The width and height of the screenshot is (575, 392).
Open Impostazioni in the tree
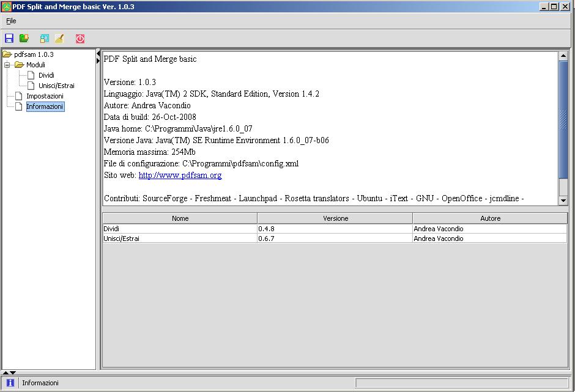pyautogui.click(x=45, y=96)
